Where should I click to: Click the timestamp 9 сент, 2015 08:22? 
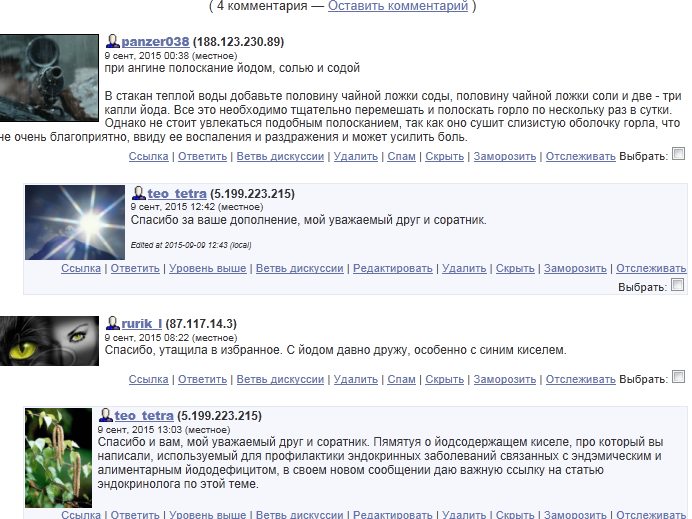[x=147, y=338]
